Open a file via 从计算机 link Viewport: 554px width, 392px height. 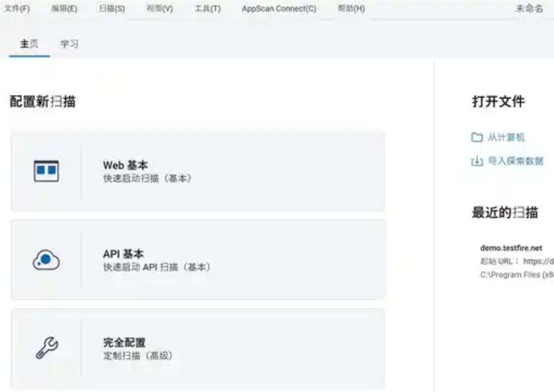(x=506, y=137)
